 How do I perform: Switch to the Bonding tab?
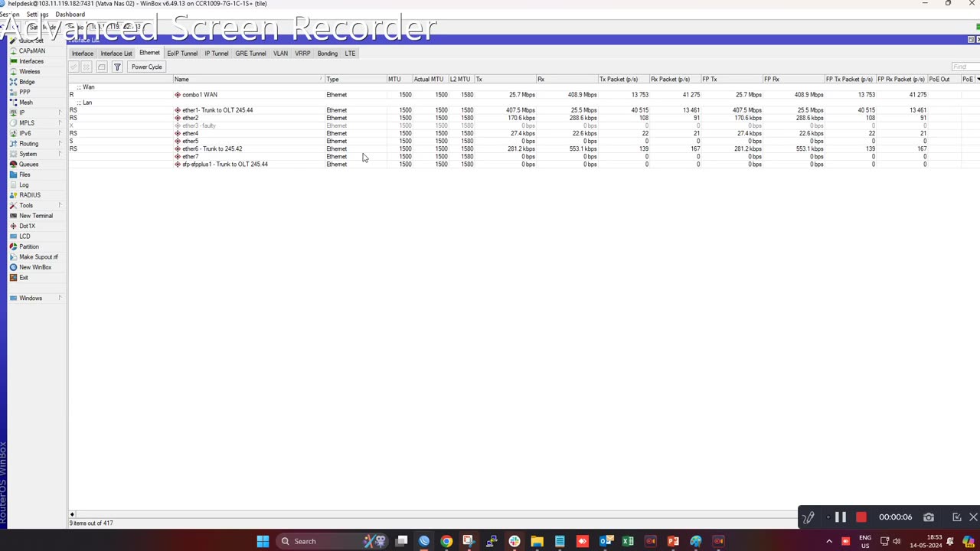327,54
